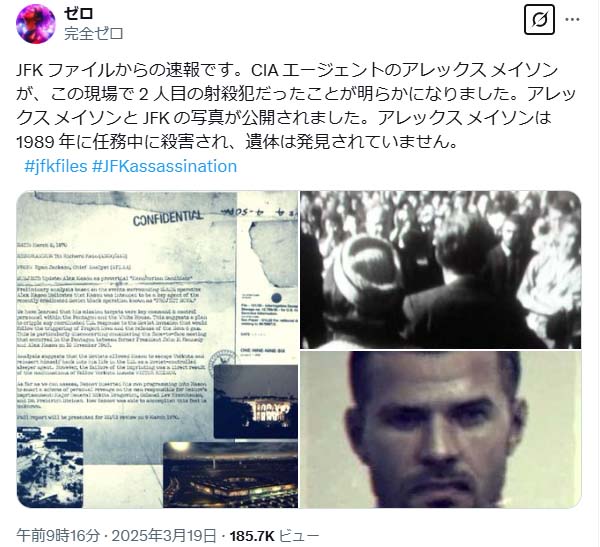Open the CONFIDENTIAL document image
Screen dimensions: 600x547
[157, 349]
